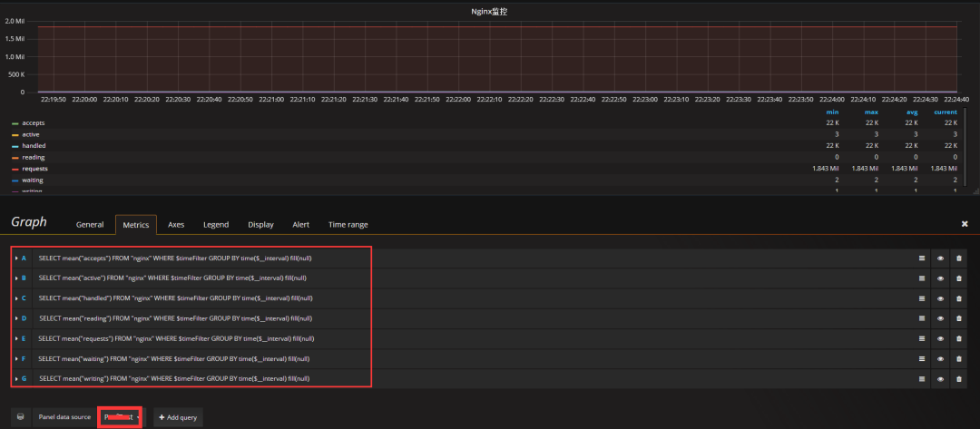Delete query C with its trash icon
The height and width of the screenshot is (429, 980).
[959, 298]
